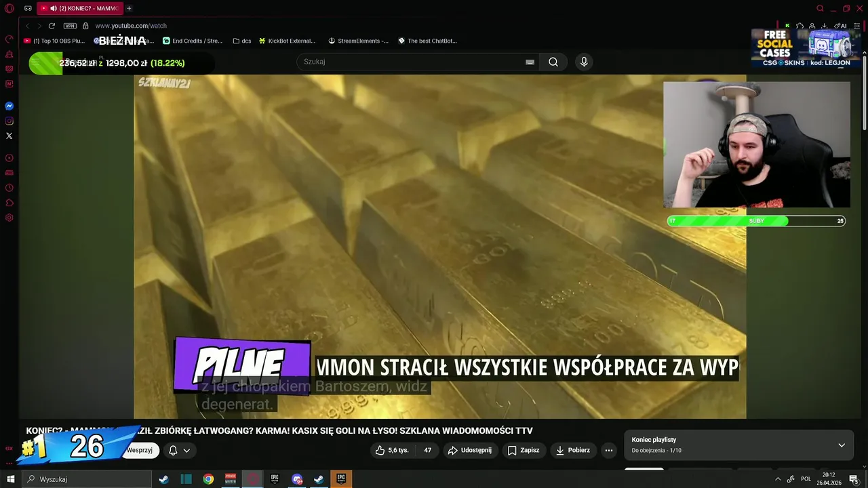The height and width of the screenshot is (488, 868).
Task: Open the clock showing 20:12
Action: click(x=829, y=479)
